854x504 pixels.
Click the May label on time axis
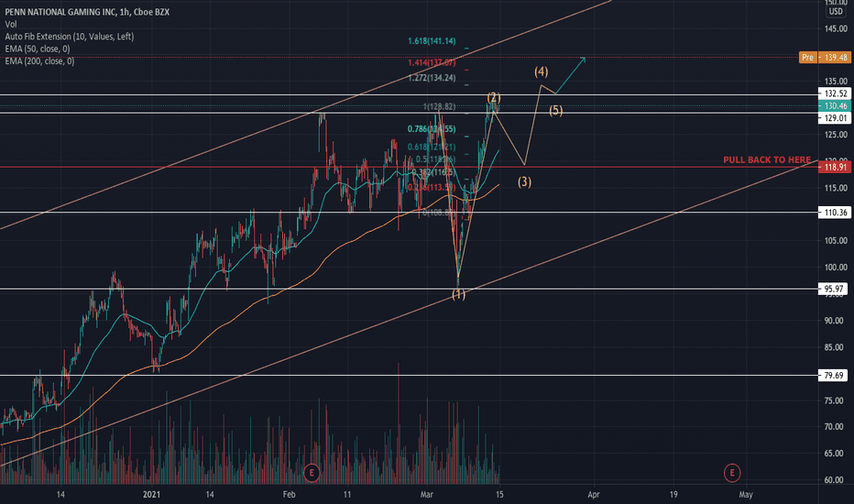746,494
